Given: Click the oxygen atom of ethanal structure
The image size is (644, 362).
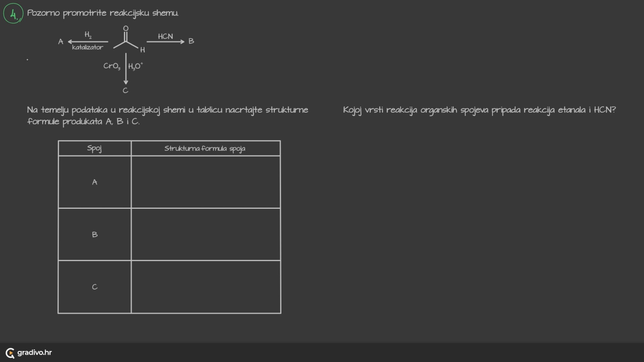Looking at the screenshot, I should point(126,28).
